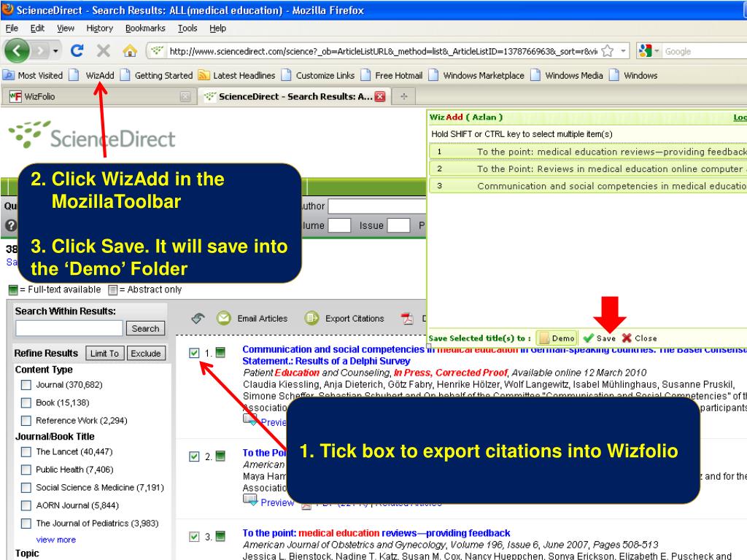This screenshot has width=747, height=560.
Task: Open the Tools menu
Action: [187, 28]
